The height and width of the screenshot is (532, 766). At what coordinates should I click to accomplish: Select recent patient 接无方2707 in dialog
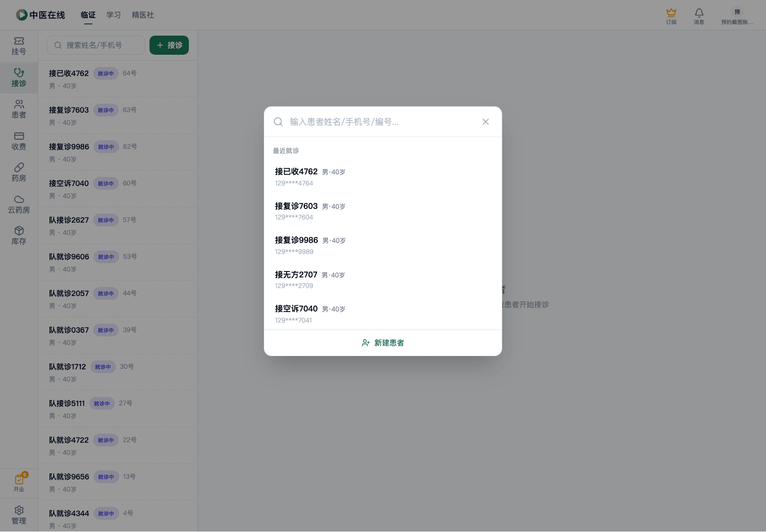[383, 280]
